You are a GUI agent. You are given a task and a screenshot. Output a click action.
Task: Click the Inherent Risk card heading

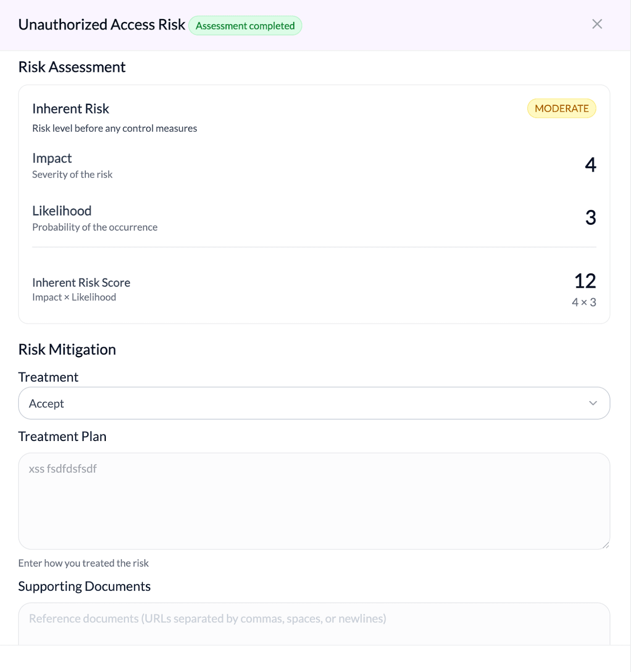[x=71, y=109]
